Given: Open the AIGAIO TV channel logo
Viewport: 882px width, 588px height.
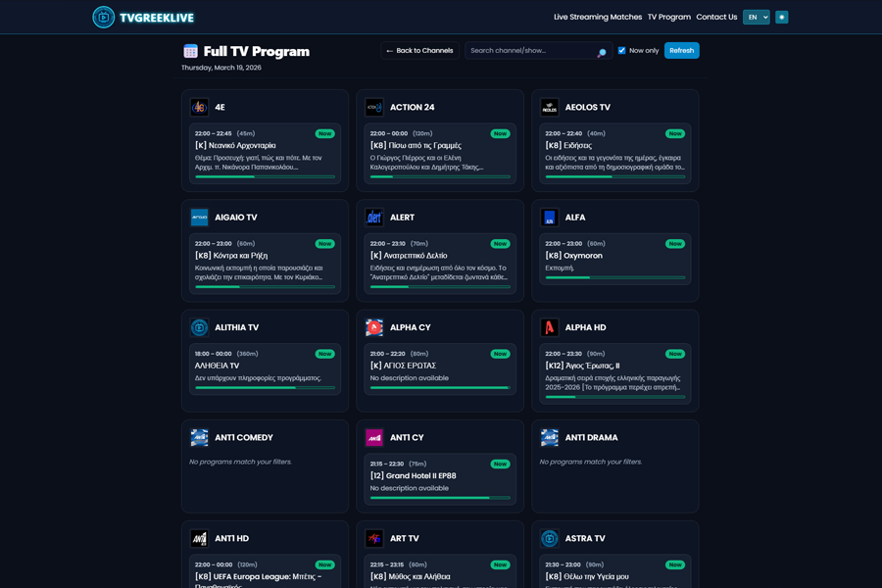Looking at the screenshot, I should pos(199,218).
